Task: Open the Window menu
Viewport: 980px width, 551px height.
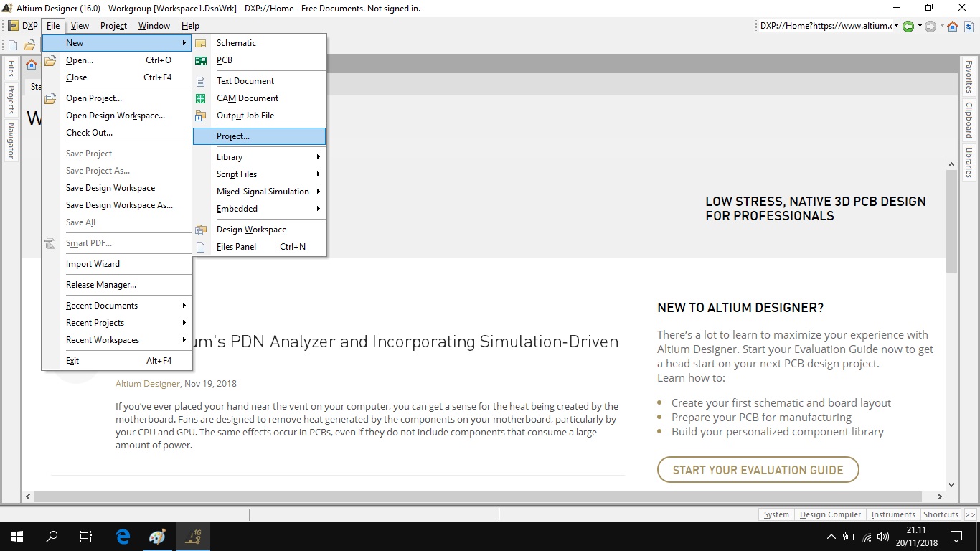Action: [x=154, y=26]
